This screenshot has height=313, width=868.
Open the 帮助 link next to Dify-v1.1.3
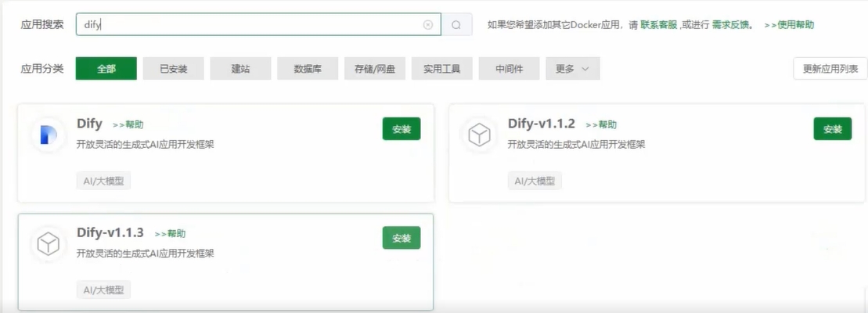tap(170, 234)
